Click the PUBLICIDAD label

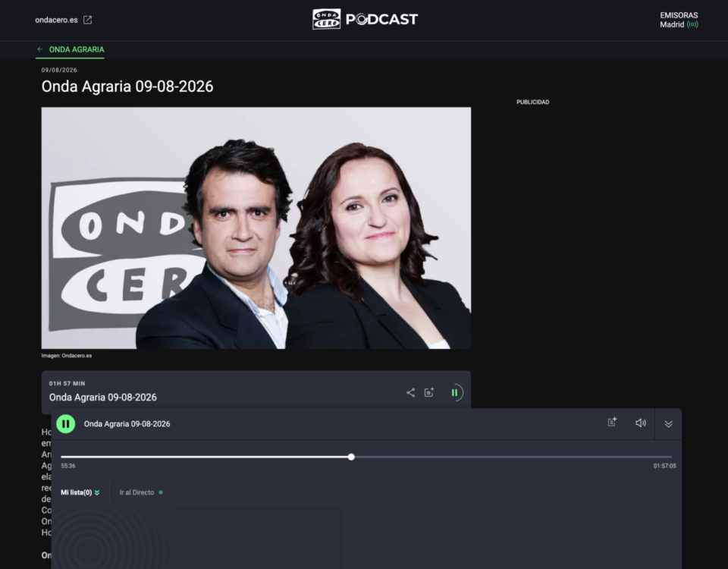pyautogui.click(x=533, y=102)
